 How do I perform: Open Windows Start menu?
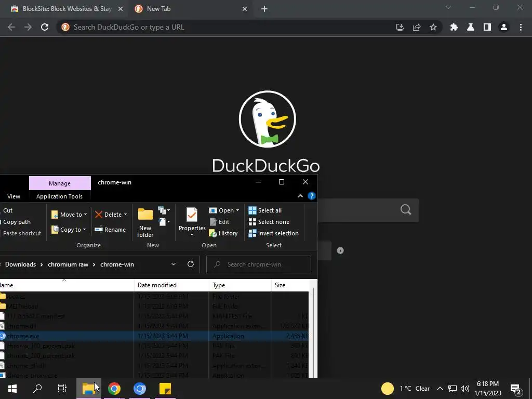coord(12,389)
